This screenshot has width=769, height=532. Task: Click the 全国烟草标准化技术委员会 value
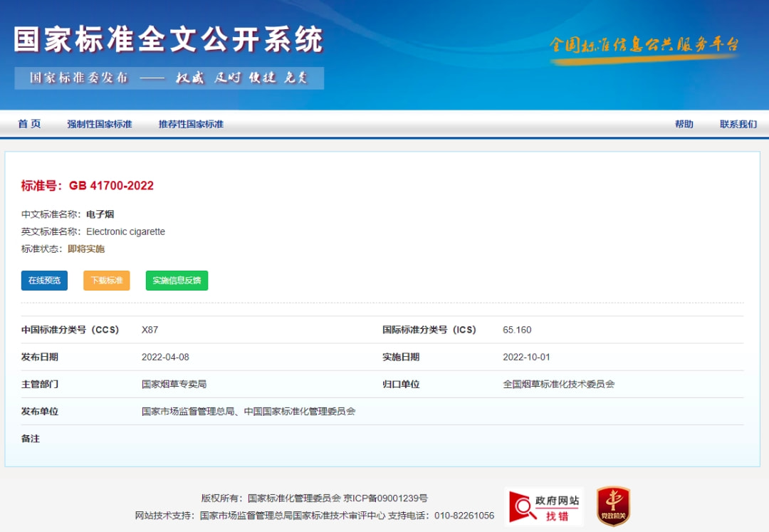click(558, 384)
